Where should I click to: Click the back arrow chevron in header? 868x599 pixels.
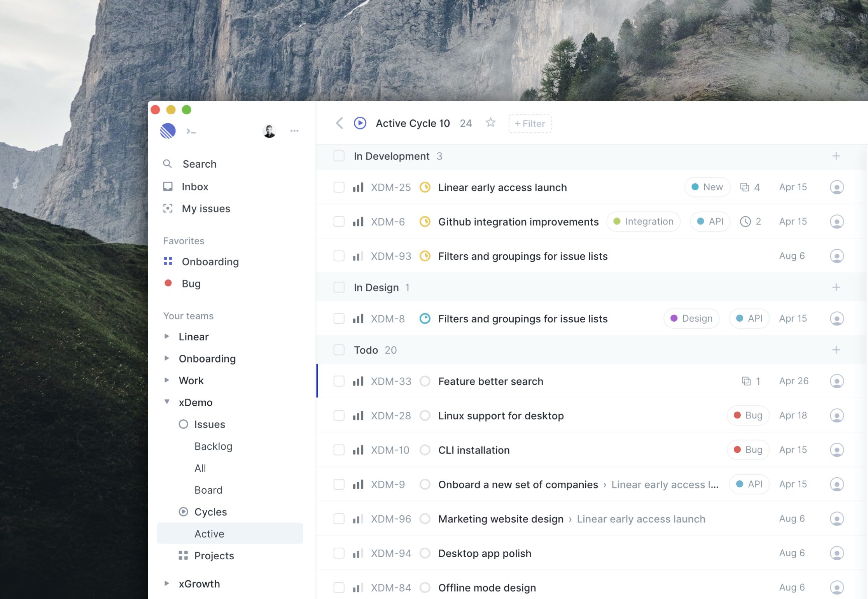[x=339, y=123]
